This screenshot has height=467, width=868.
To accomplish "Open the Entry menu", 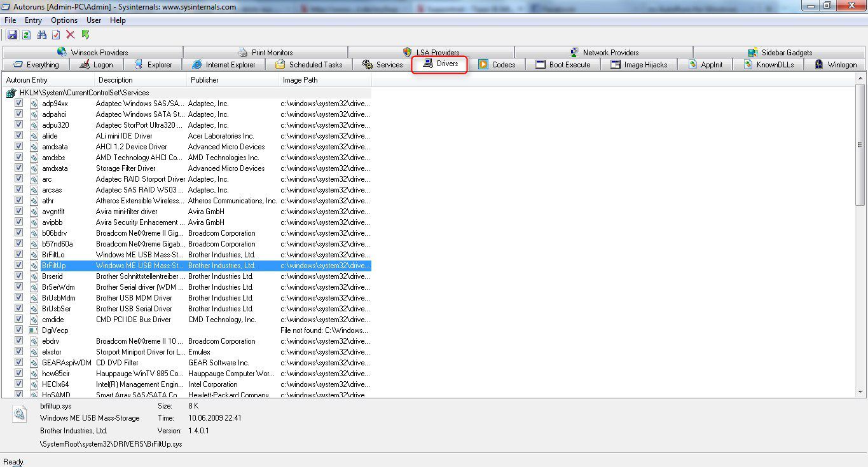I will coord(33,20).
